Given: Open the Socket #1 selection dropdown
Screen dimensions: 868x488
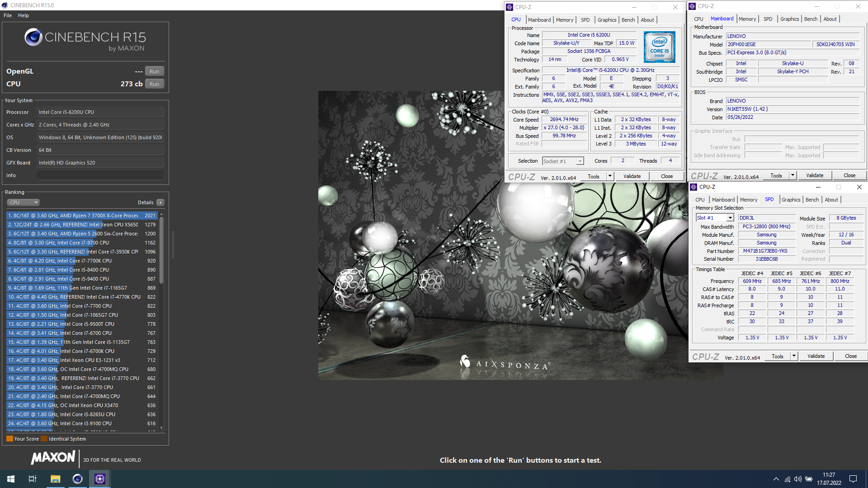Looking at the screenshot, I should click(x=563, y=161).
